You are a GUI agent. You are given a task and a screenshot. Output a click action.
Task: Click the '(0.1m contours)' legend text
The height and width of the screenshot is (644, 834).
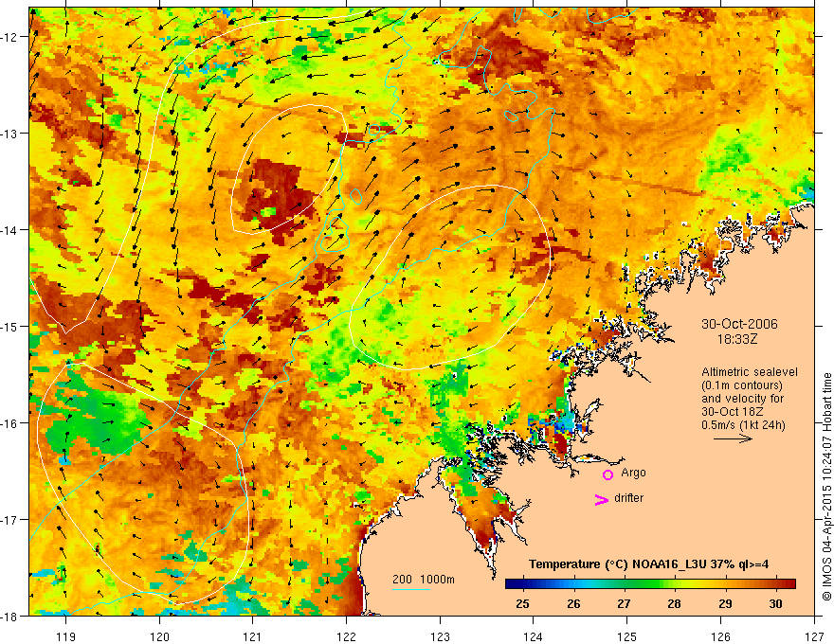(742, 385)
